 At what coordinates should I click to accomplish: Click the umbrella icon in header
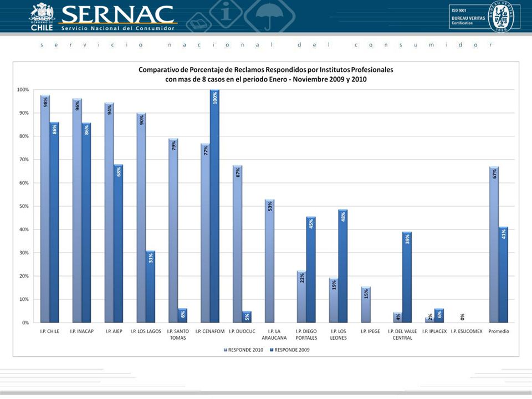269,15
